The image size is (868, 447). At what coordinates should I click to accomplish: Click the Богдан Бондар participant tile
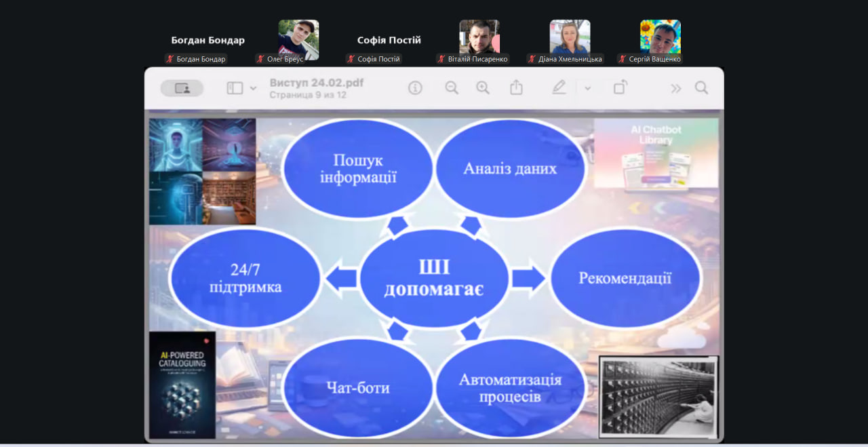[208, 41]
